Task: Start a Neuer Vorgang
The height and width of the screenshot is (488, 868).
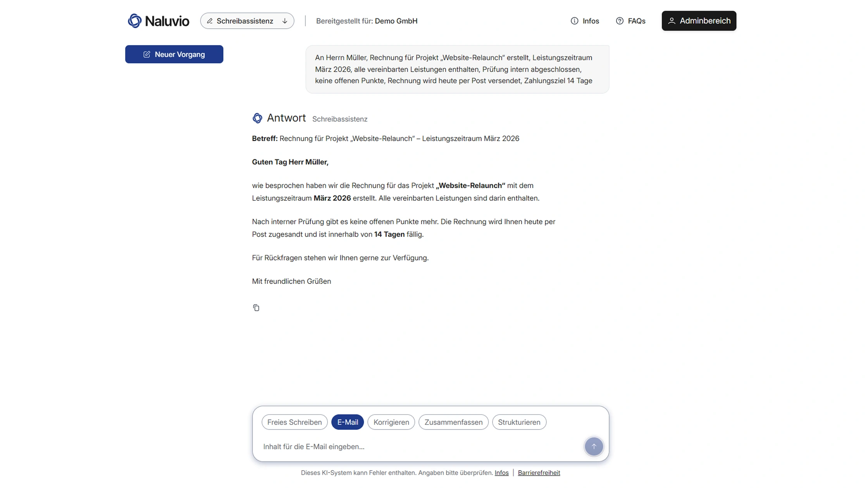Action: tap(174, 54)
